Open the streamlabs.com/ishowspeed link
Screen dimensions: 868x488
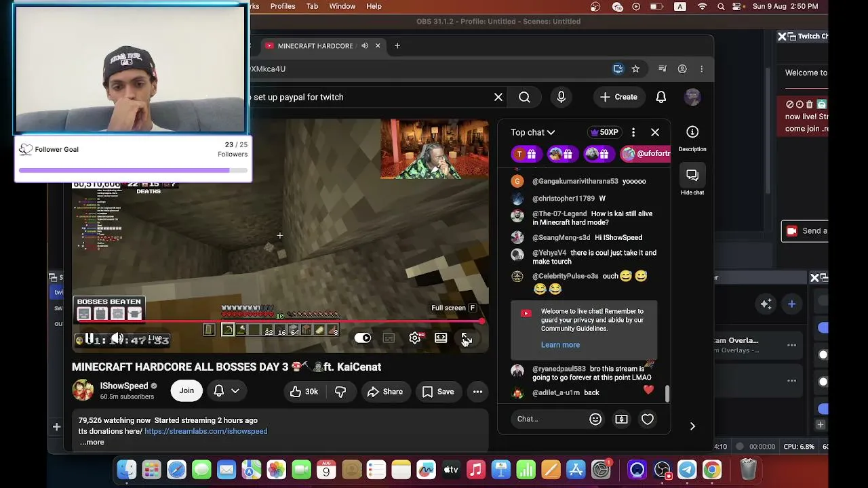(205, 431)
